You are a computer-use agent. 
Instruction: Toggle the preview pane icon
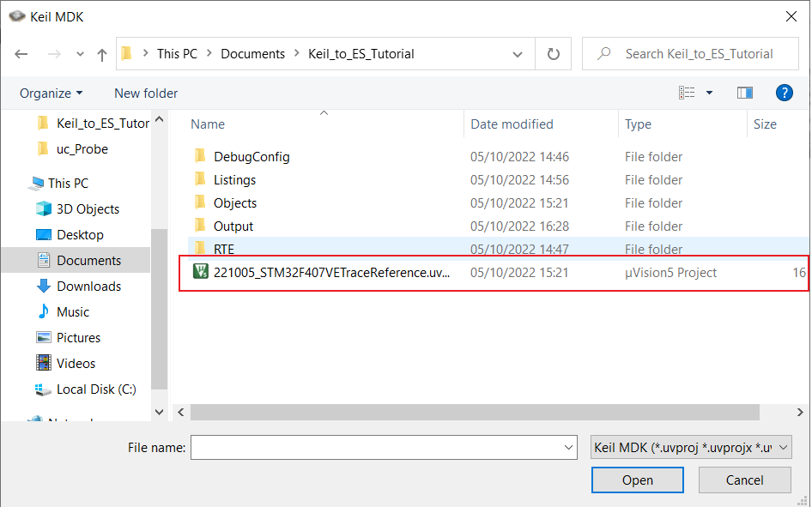(744, 93)
